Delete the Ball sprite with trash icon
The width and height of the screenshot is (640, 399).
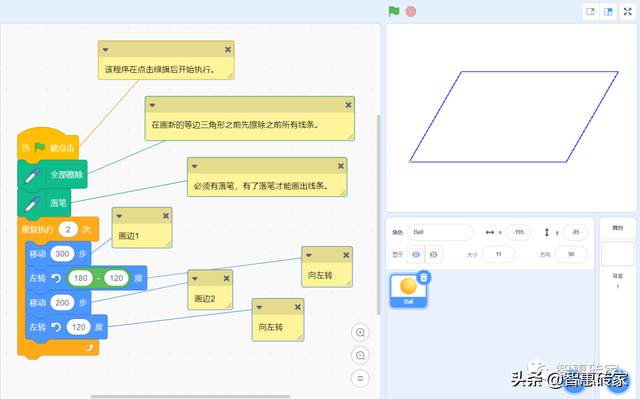click(x=424, y=277)
